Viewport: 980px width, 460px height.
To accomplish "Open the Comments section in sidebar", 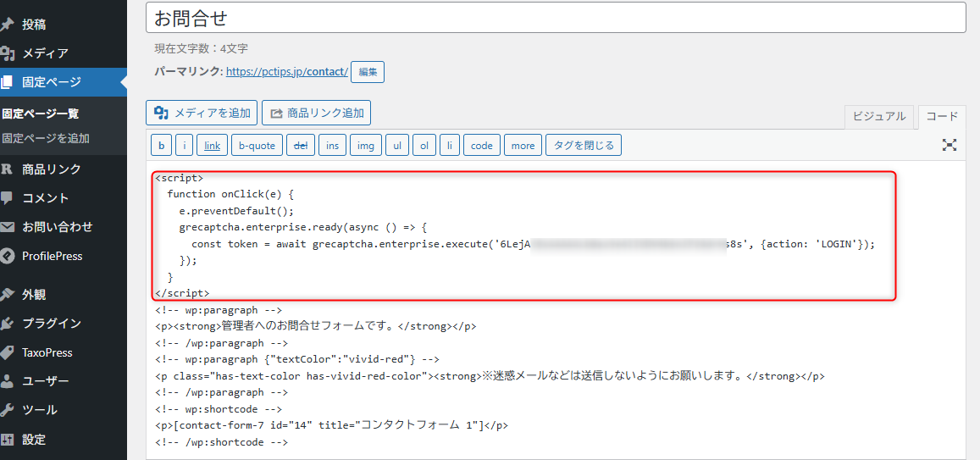I will 45,198.
